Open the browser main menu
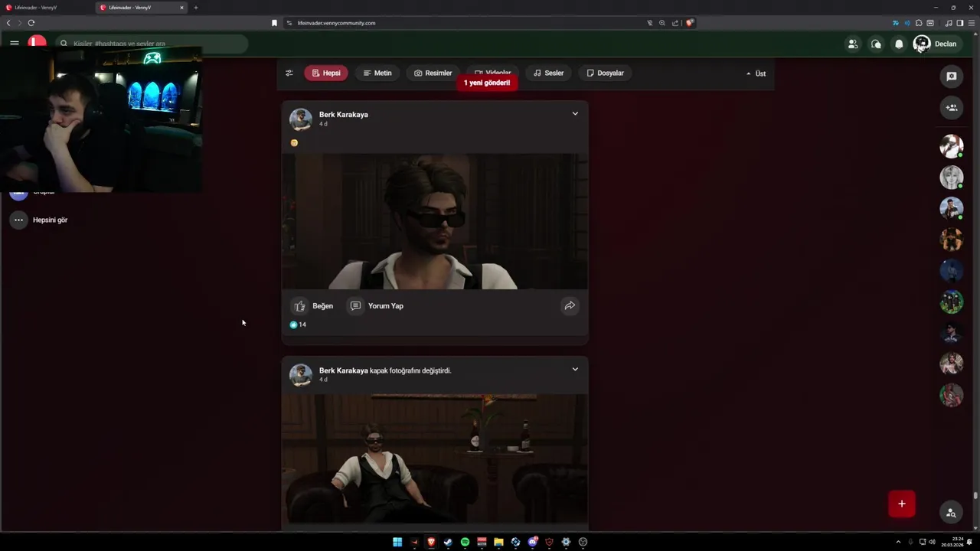The width and height of the screenshot is (980, 551). pyautogui.click(x=972, y=23)
